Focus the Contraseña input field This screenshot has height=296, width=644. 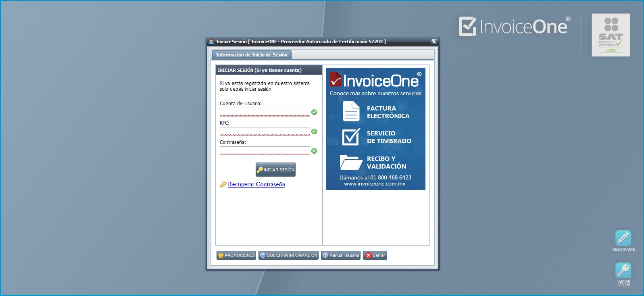click(x=265, y=150)
